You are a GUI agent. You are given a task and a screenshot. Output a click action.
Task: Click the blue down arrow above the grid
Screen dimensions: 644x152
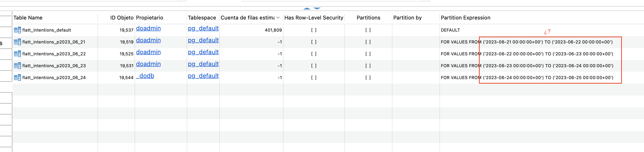317,8
